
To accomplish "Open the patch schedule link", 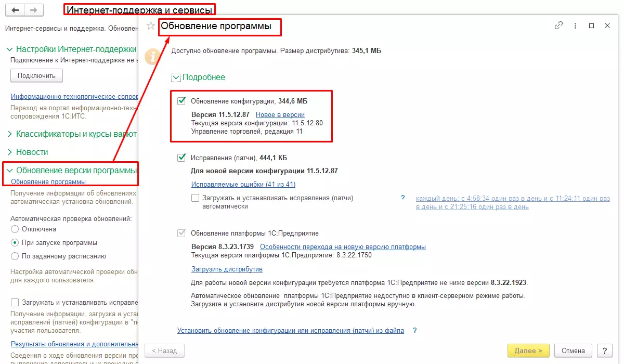I will point(513,202).
